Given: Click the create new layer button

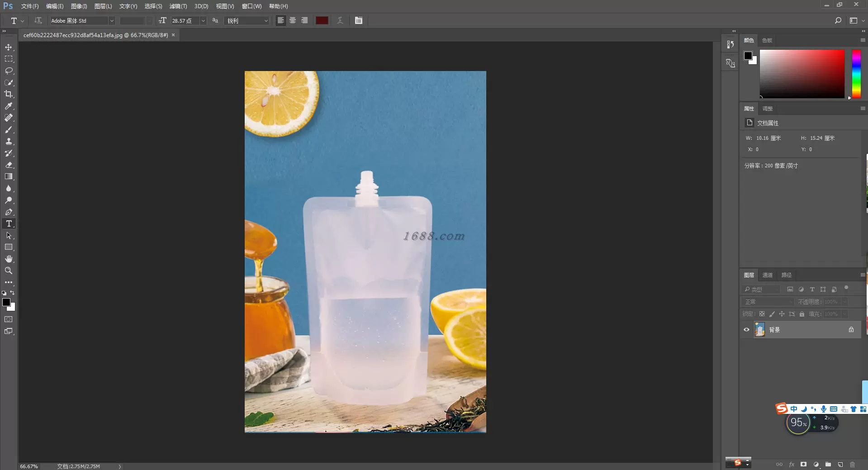Looking at the screenshot, I should [840, 465].
